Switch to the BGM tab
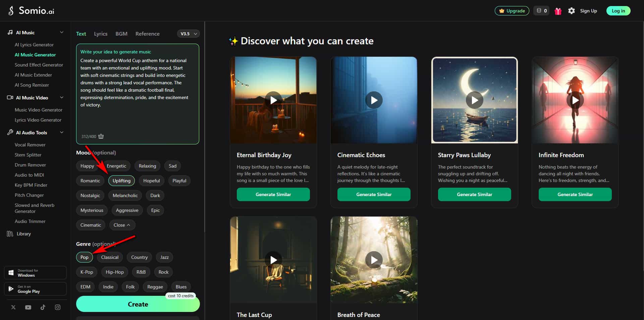This screenshot has width=644, height=320. click(x=121, y=34)
